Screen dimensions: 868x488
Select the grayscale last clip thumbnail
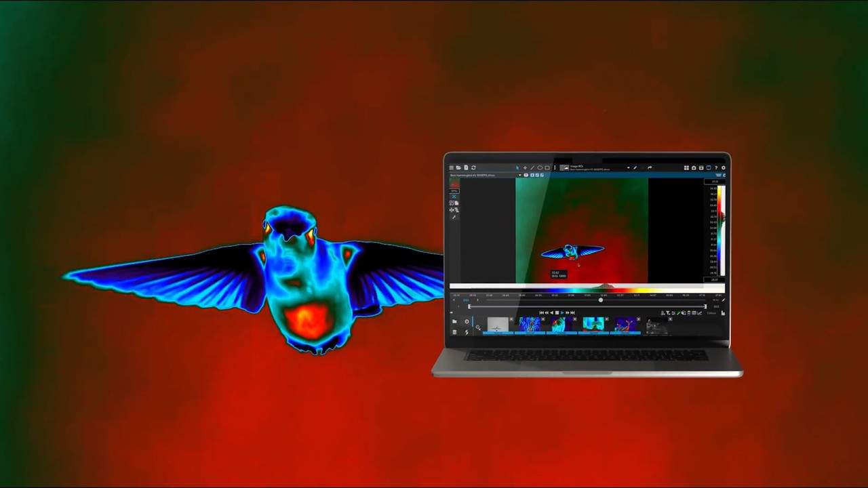pos(657,325)
